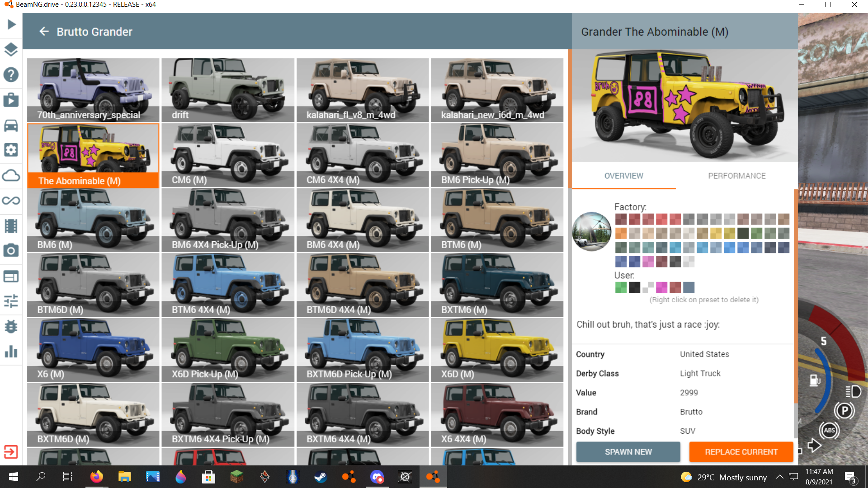Click the Windows Start button

[14, 477]
